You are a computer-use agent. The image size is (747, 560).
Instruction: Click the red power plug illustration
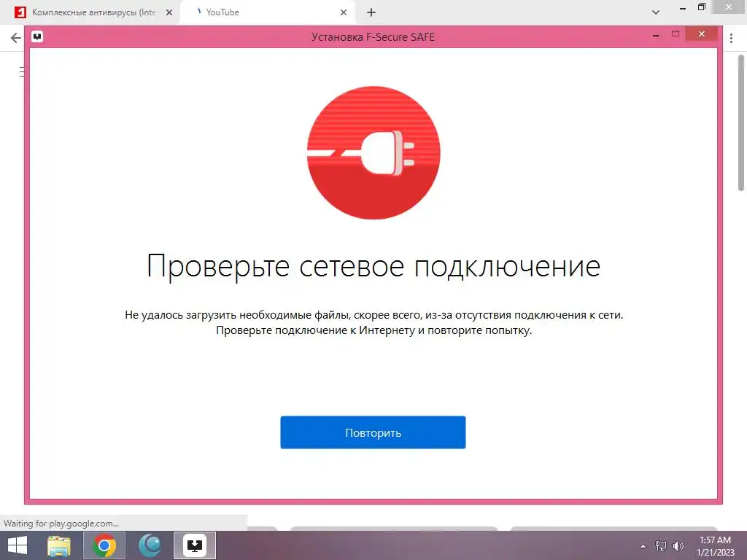373,153
